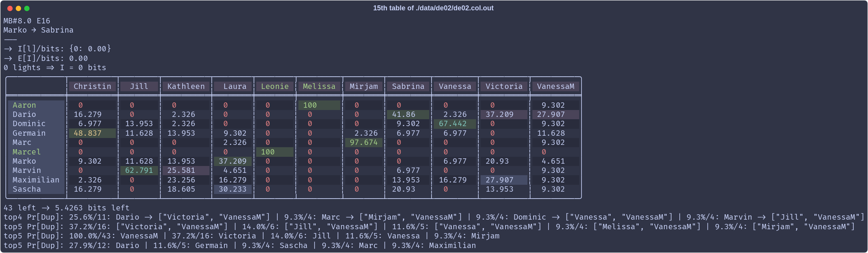This screenshot has height=253, width=868.
Task: Click the window title '15th table of ./data/de02/de02.col.out'
Action: tap(433, 8)
